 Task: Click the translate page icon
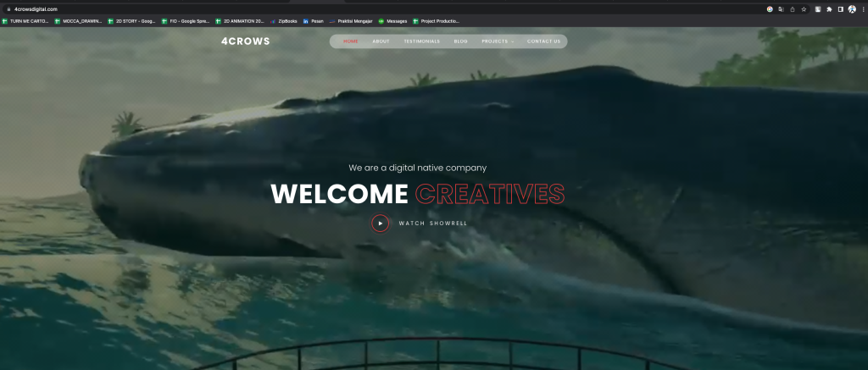point(781,8)
